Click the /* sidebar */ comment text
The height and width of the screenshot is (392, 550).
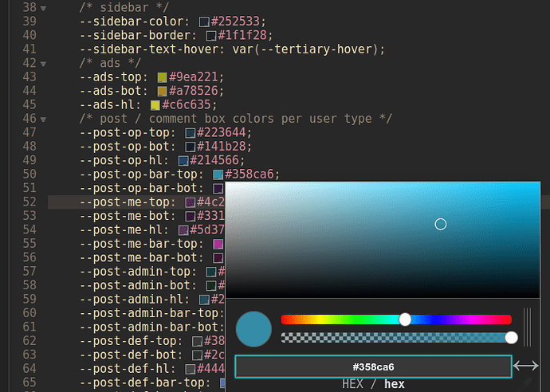124,8
